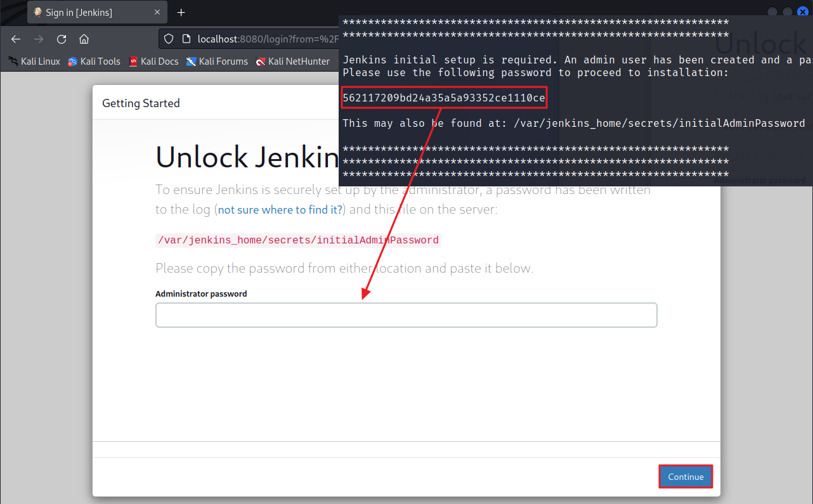Open the Kali Tools bookmark
Viewport: 813px width, 504px height.
point(94,61)
